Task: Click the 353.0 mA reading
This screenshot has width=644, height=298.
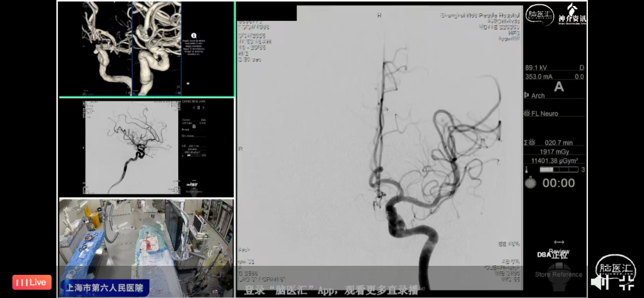Action: pos(538,77)
